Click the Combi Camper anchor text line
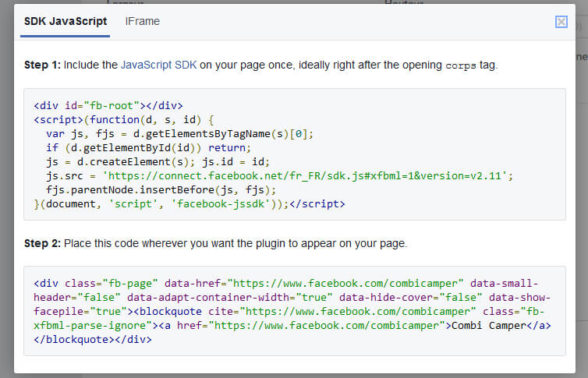 point(292,326)
